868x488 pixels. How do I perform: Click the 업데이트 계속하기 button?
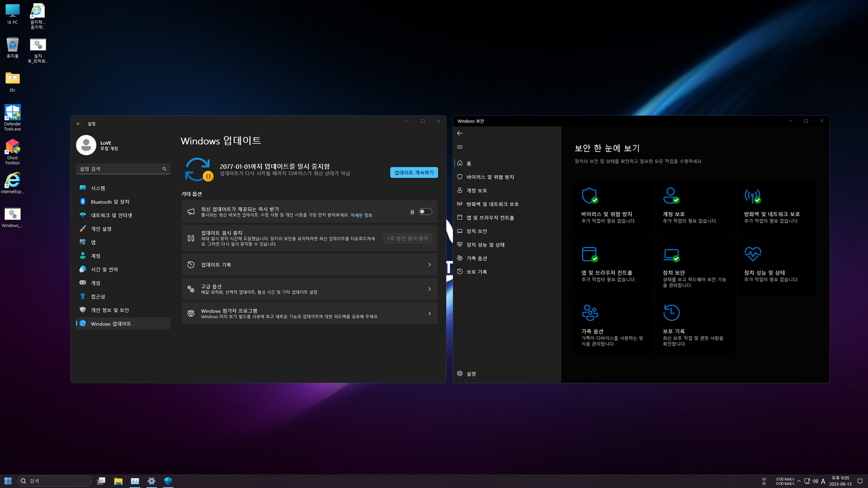click(x=414, y=173)
